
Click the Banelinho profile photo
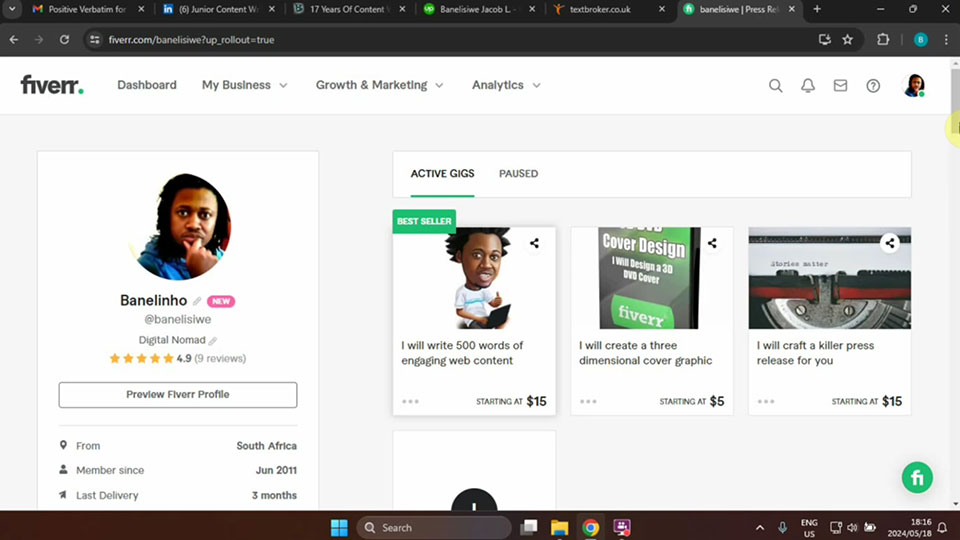click(181, 227)
